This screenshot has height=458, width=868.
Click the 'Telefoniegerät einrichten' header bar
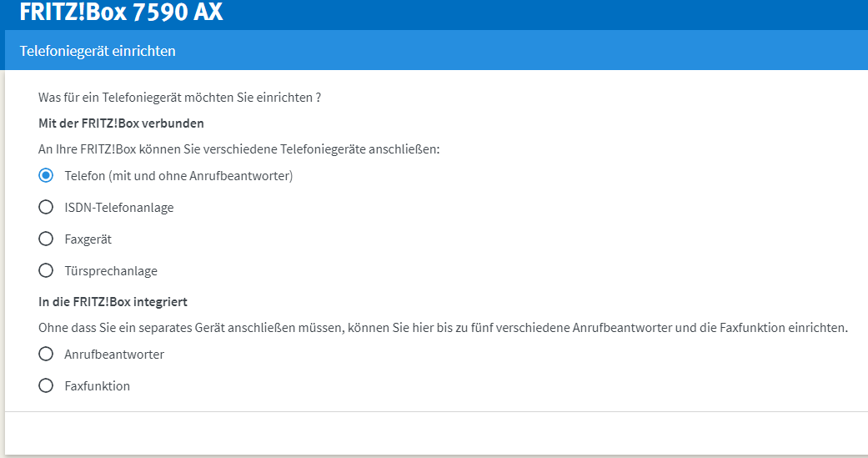436,50
